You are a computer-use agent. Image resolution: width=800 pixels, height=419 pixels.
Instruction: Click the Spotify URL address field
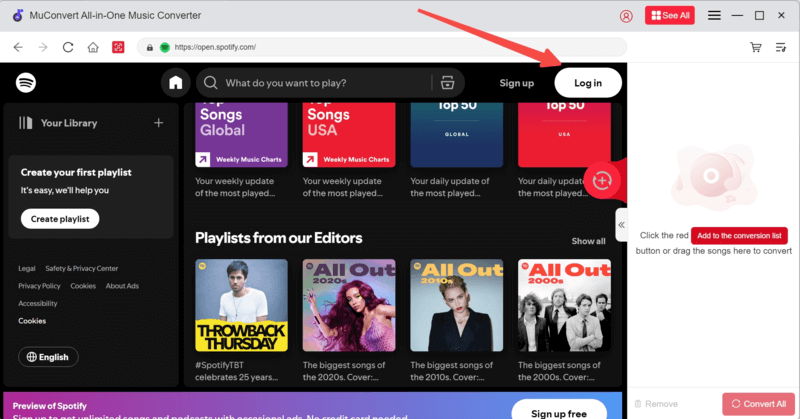pos(382,47)
